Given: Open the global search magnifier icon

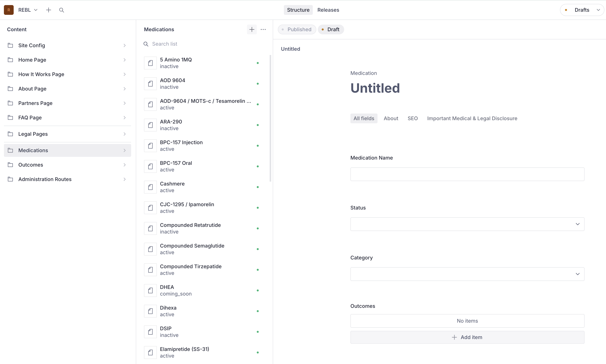Looking at the screenshot, I should (62, 10).
